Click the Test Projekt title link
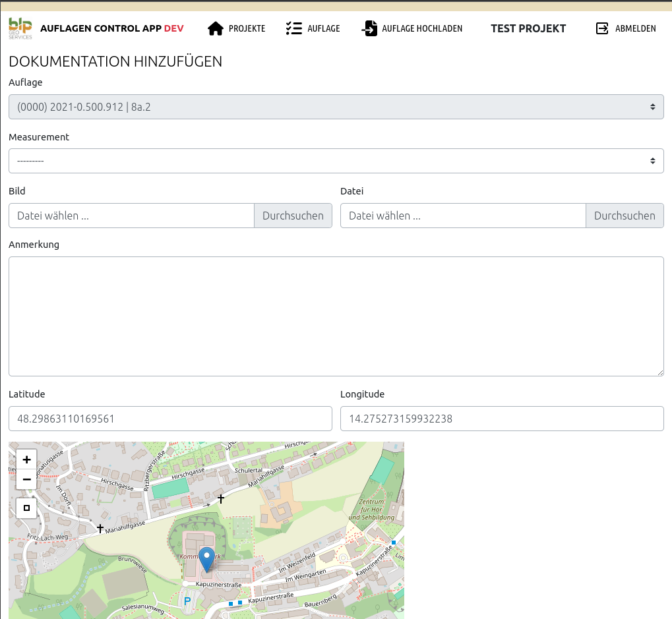The height and width of the screenshot is (619, 672). (x=528, y=28)
